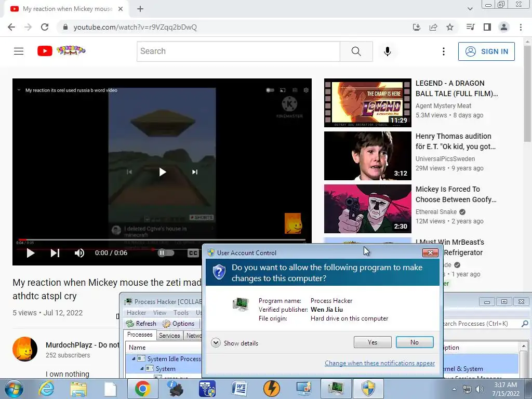The width and height of the screenshot is (532, 399).
Task: Collapse System Idle Process tree node
Action: click(x=134, y=358)
